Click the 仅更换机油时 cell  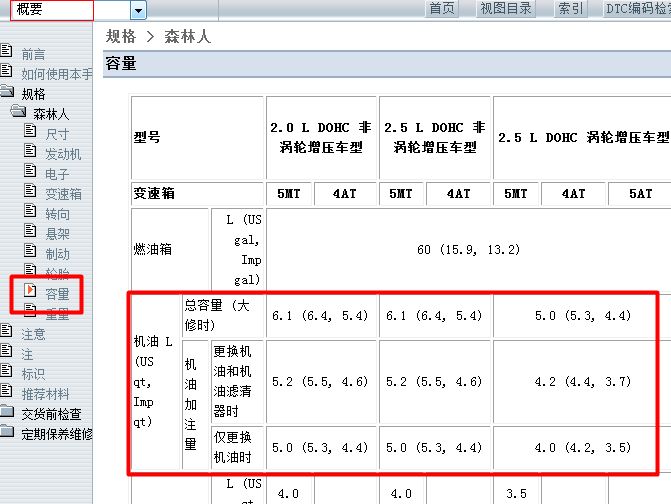(x=237, y=448)
